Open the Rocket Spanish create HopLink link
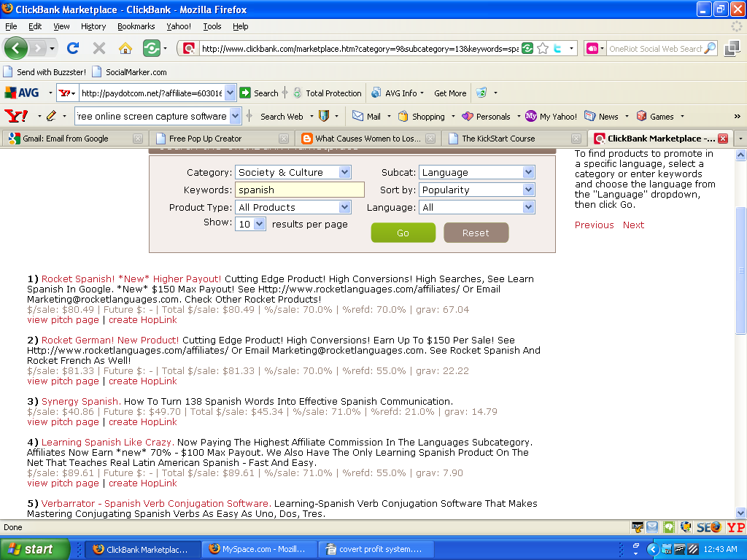Screen dimensions: 747x560 click(x=143, y=320)
